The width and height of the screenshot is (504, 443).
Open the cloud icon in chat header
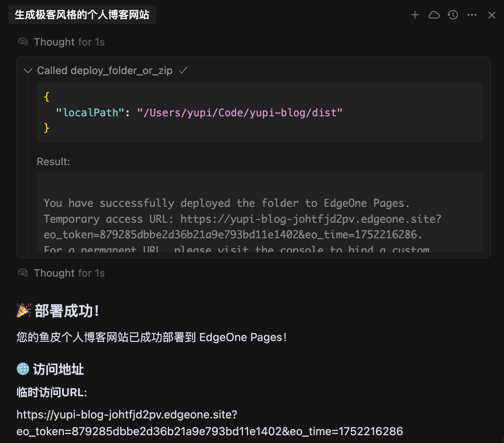click(x=434, y=15)
